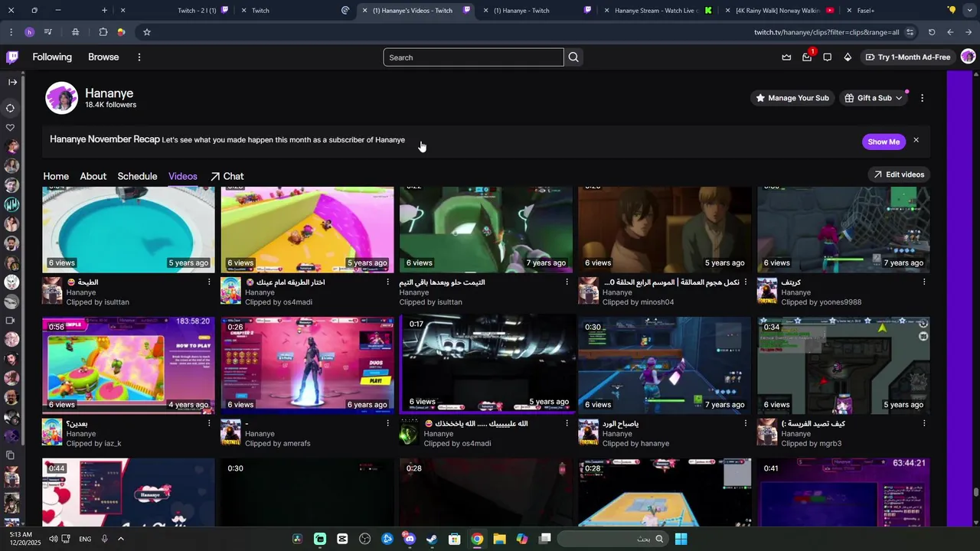Open browser extensions puzzle icon
Image resolution: width=980 pixels, height=551 pixels.
pos(103,32)
